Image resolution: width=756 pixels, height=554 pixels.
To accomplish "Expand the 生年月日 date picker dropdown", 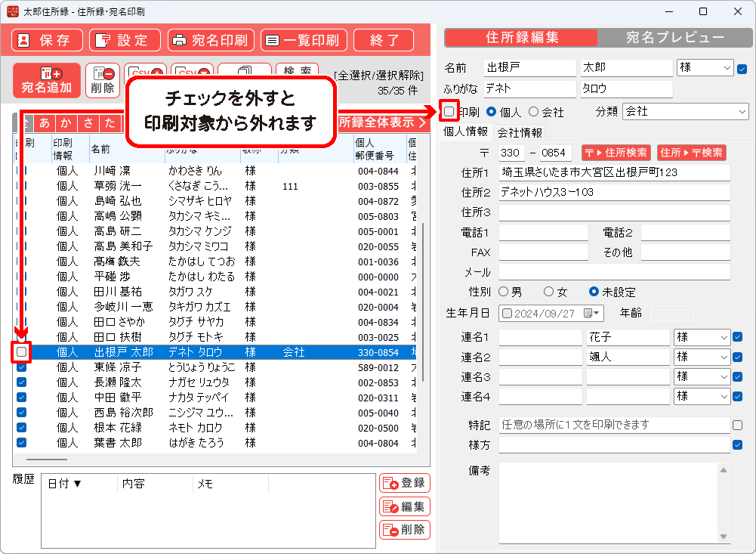I will pos(597,313).
